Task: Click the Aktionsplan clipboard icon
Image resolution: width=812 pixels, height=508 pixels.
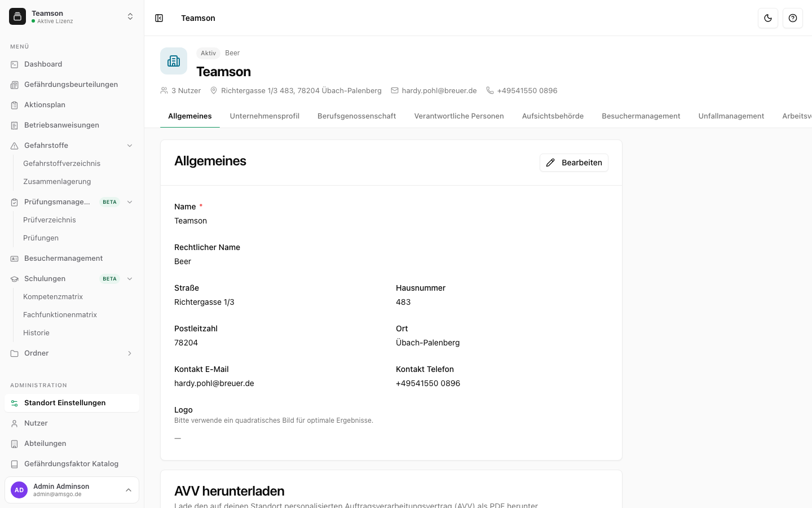Action: [x=15, y=105]
